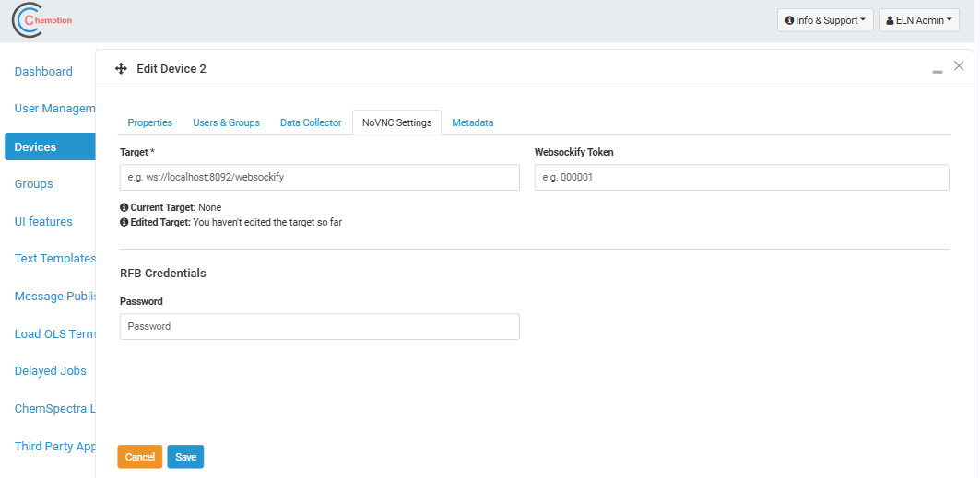980x478 pixels.
Task: Click the info icon next to Edited Target
Action: [x=124, y=223]
